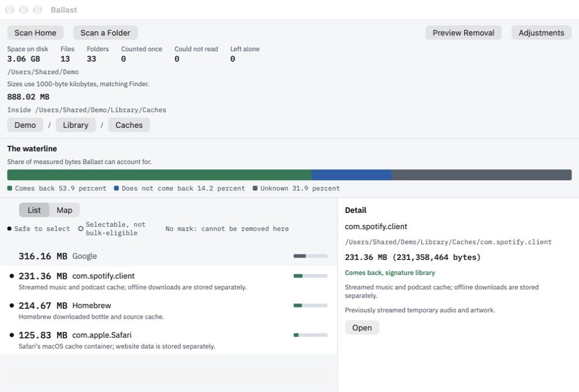Select the Google 316.16 MB row
Viewport: 579px width, 392px height.
(x=168, y=256)
